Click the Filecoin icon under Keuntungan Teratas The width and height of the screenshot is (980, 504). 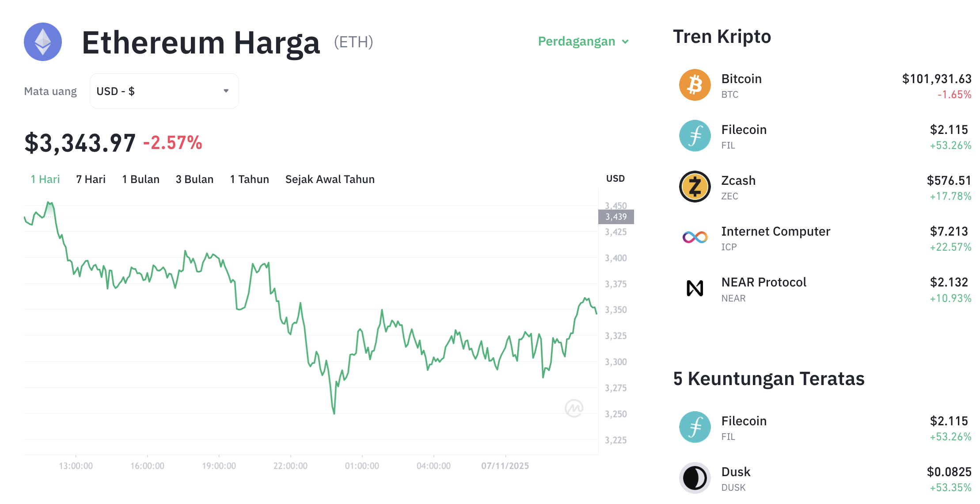[x=695, y=427]
